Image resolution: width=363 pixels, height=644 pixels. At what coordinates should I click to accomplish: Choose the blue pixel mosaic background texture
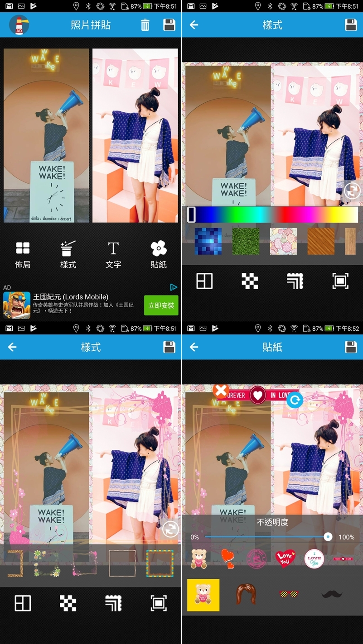pos(208,241)
